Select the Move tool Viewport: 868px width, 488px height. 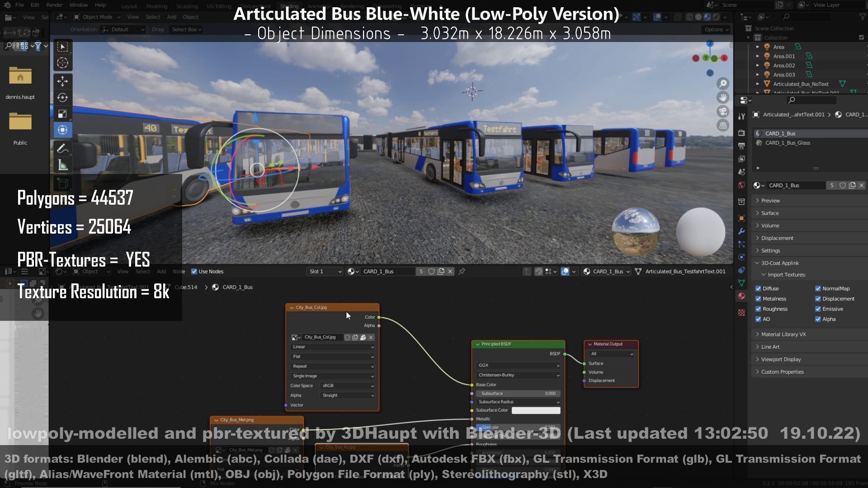click(63, 81)
